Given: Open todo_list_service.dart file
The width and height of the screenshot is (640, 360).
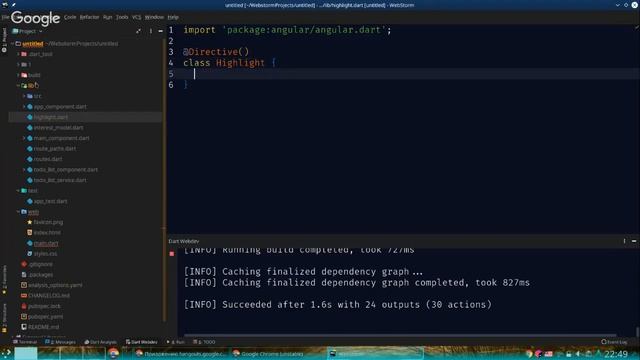Looking at the screenshot, I should pos(60,180).
